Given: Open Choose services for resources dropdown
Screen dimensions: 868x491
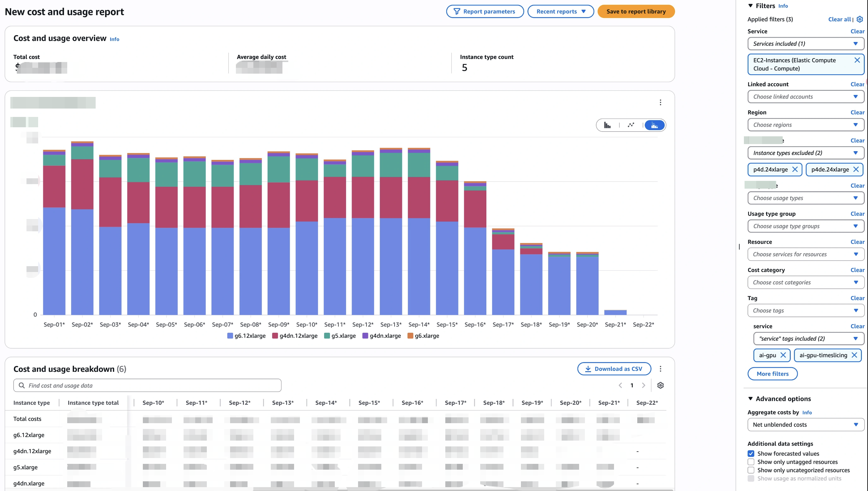Looking at the screenshot, I should (806, 255).
